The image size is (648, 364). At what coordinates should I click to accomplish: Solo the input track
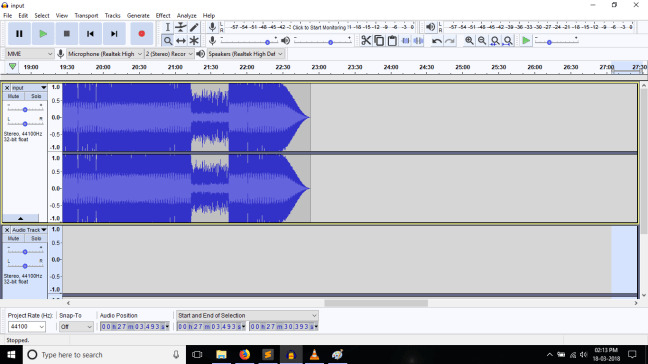coord(36,96)
